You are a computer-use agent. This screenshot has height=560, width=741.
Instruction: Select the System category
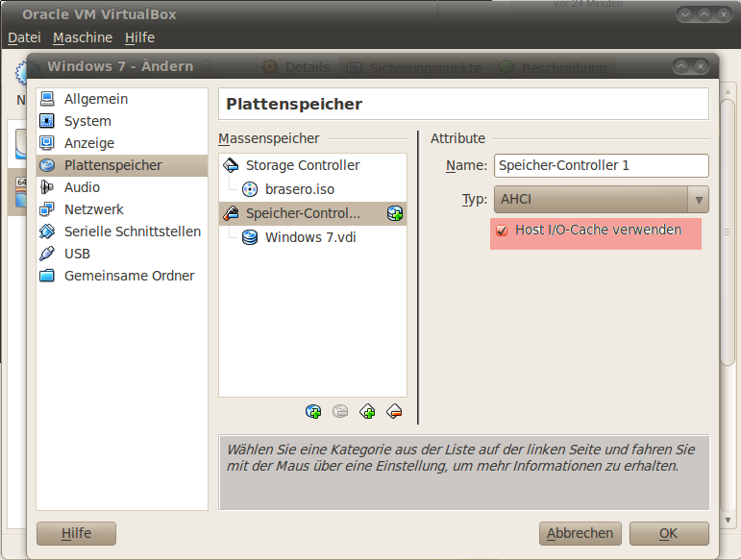(x=122, y=121)
